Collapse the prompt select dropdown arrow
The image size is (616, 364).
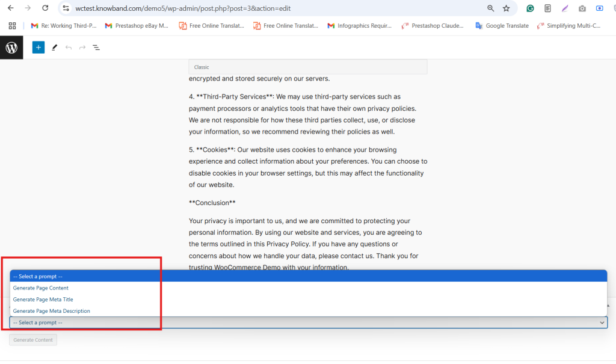point(602,322)
